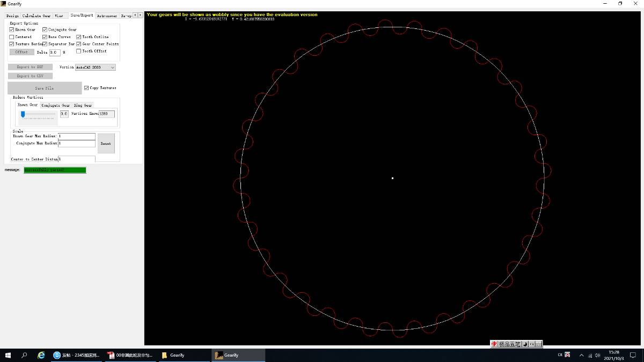The height and width of the screenshot is (362, 644).
Task: Open the notification center icon
Action: [x=633, y=355]
